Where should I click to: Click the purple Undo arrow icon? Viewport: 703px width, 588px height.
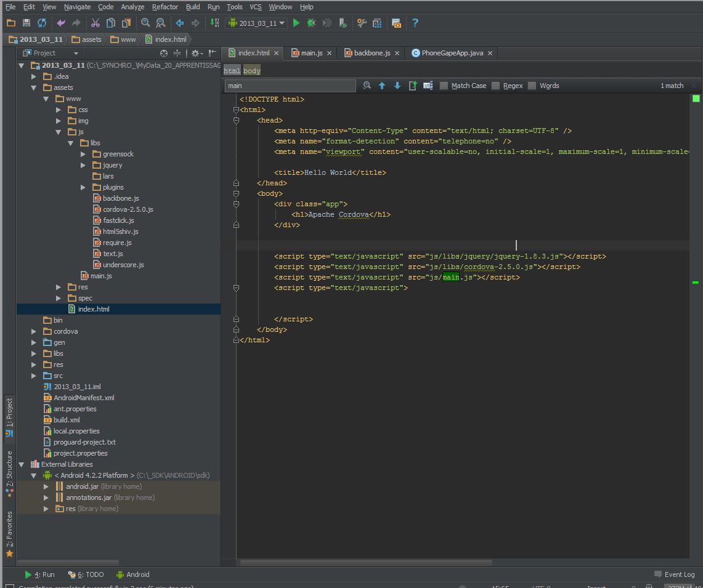click(x=61, y=23)
